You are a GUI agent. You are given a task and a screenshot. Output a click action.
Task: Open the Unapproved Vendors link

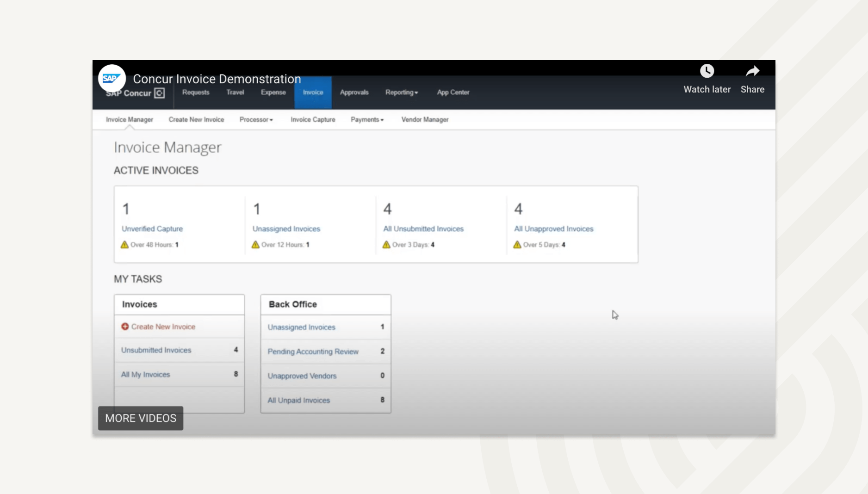click(x=302, y=376)
